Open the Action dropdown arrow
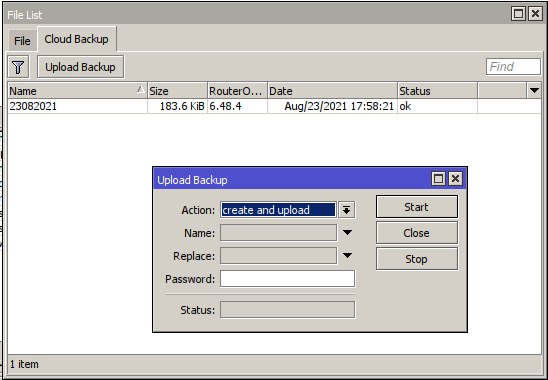This screenshot has height=380, width=548. (347, 210)
